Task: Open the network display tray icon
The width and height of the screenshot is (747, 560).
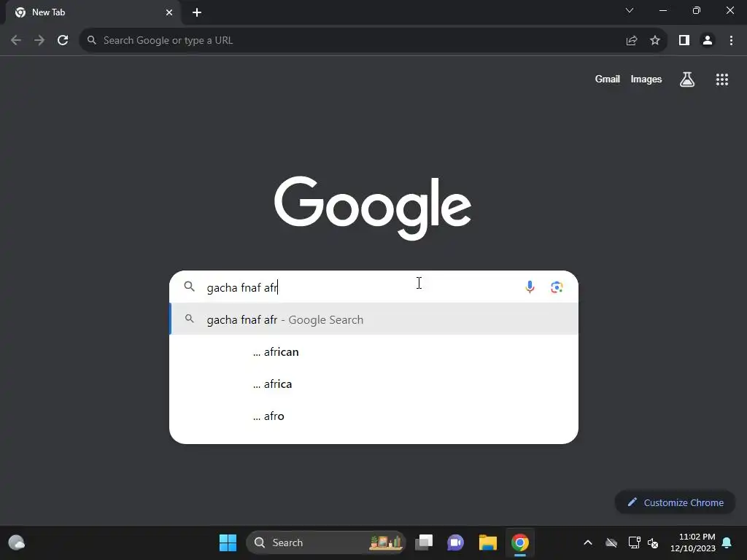Action: click(x=634, y=542)
